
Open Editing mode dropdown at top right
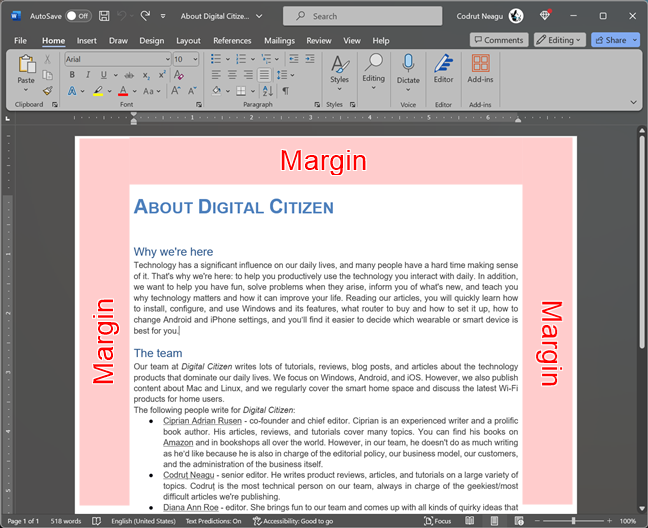(x=560, y=40)
